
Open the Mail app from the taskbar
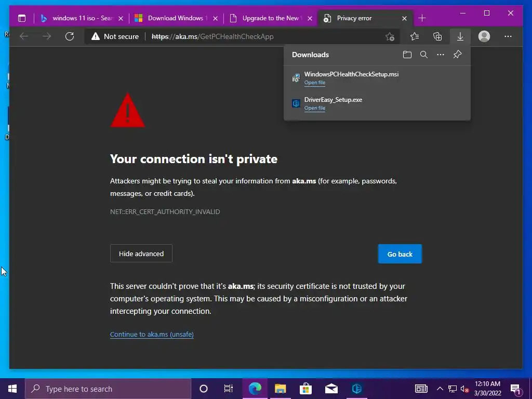[331, 389]
